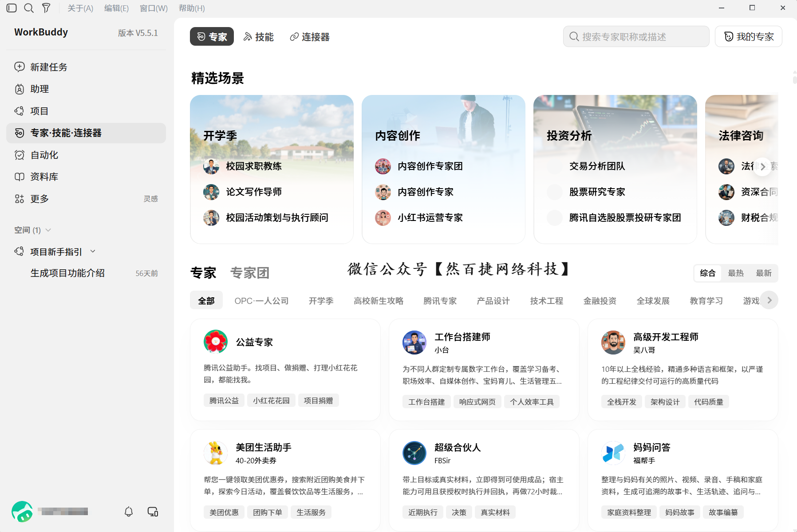The image size is (797, 532).
Task: Open 新建任务 in the sidebar
Action: 86,67
